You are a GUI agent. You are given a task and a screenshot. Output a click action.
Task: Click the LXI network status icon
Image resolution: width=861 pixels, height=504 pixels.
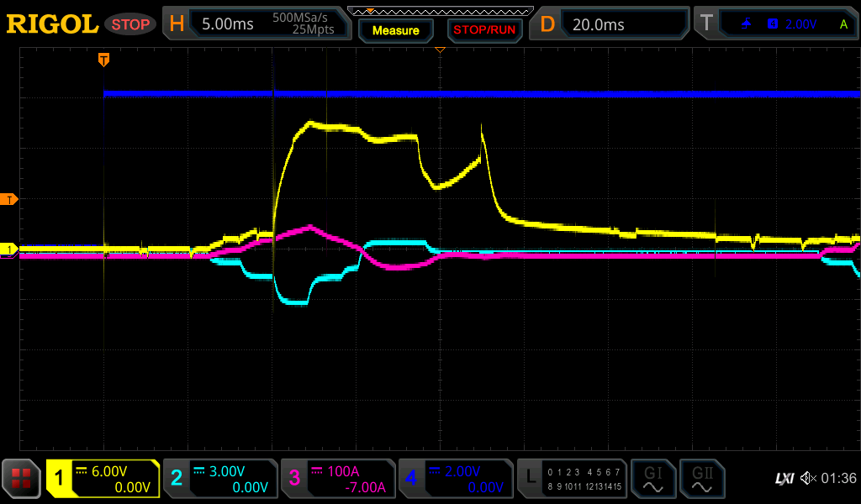(x=784, y=479)
